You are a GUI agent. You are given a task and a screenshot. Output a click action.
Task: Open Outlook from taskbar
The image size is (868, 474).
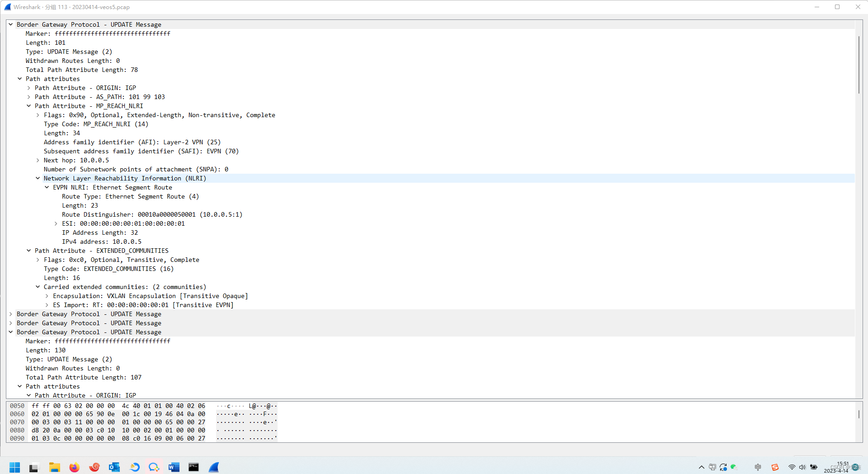(x=114, y=467)
